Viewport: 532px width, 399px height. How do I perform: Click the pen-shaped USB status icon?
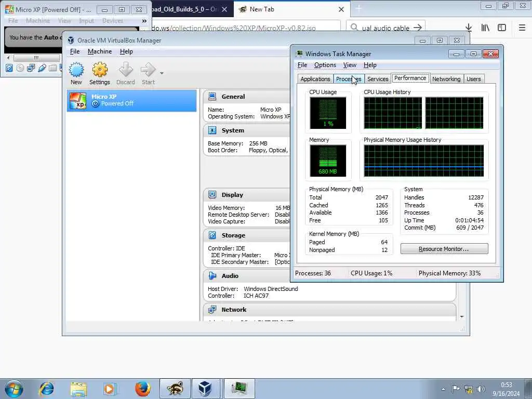[42, 68]
